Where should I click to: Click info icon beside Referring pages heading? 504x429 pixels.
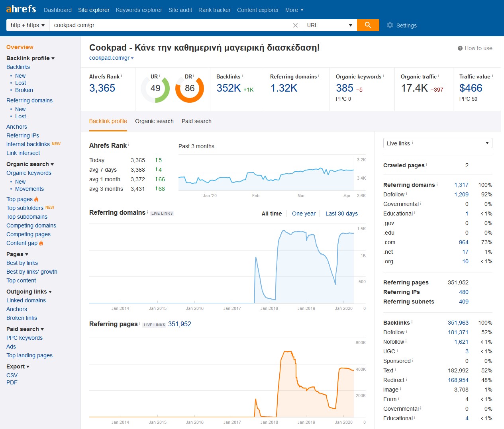tap(140, 323)
